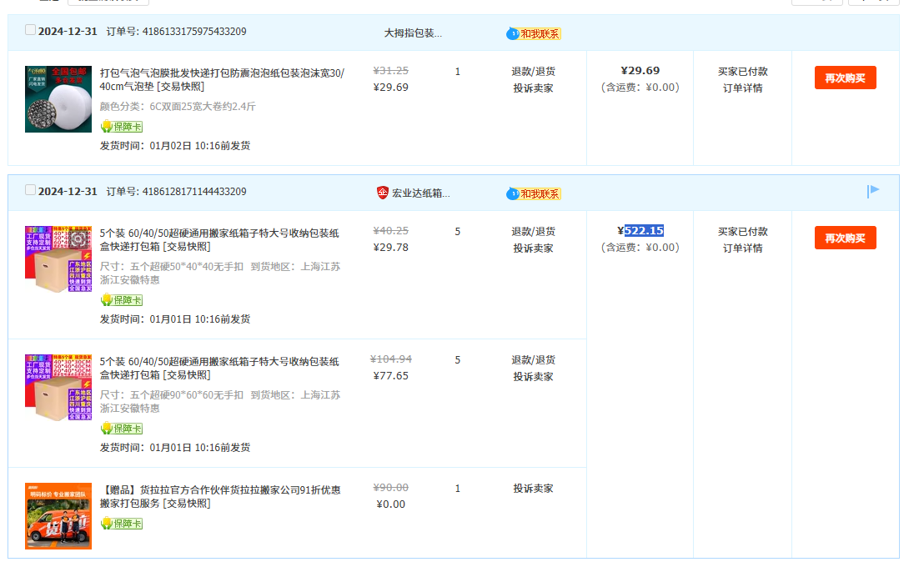The height and width of the screenshot is (562, 924).
Task: Click 保障卡 badge under the 90*60*60 box item
Action: [x=122, y=429]
